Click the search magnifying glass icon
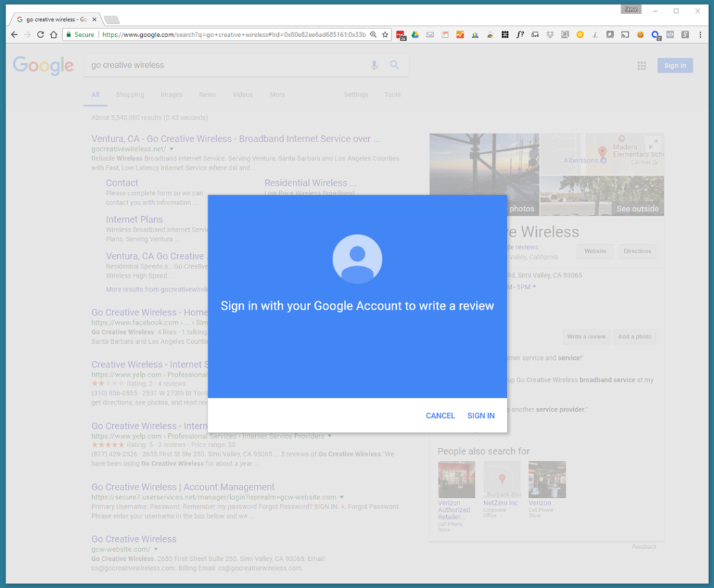The image size is (714, 588). point(395,65)
